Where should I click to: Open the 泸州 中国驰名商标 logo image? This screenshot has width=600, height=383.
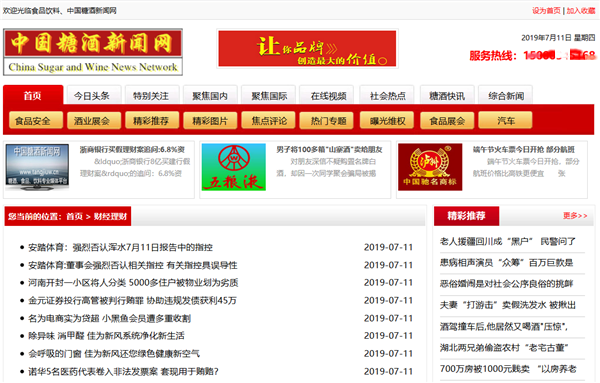pyautogui.click(x=430, y=167)
